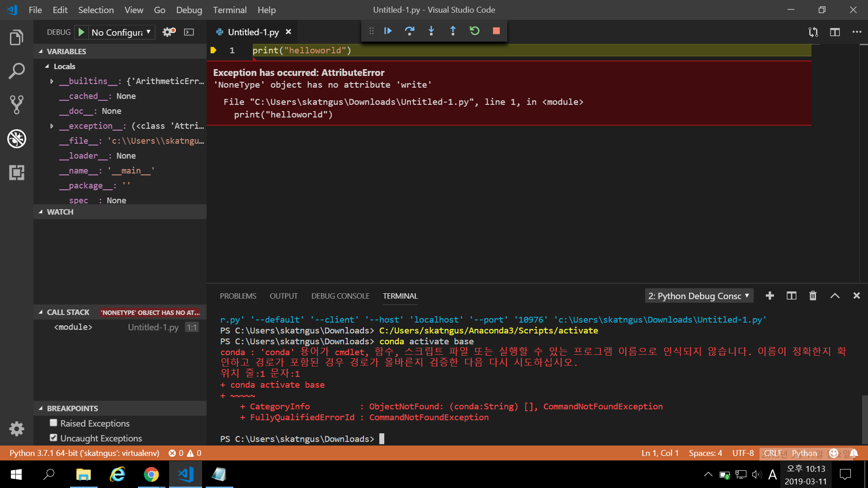Disable Uncaught Exceptions breakpoint

pos(53,438)
